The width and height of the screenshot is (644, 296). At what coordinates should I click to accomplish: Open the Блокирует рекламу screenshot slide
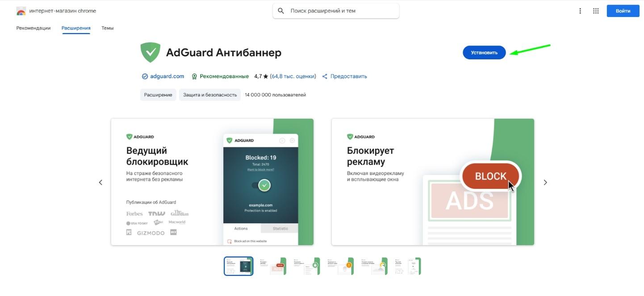433,182
